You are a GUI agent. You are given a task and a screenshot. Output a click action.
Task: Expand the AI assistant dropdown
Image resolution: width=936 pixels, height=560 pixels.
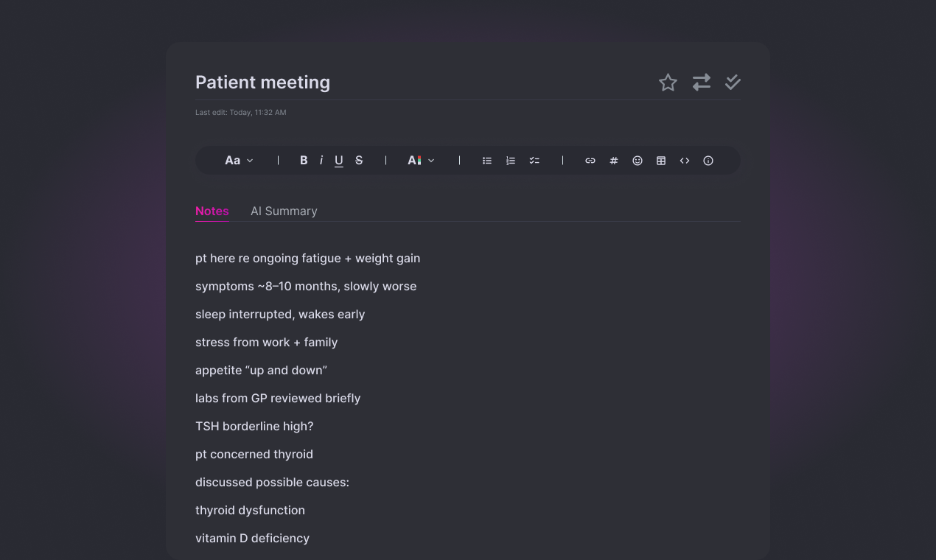point(420,160)
